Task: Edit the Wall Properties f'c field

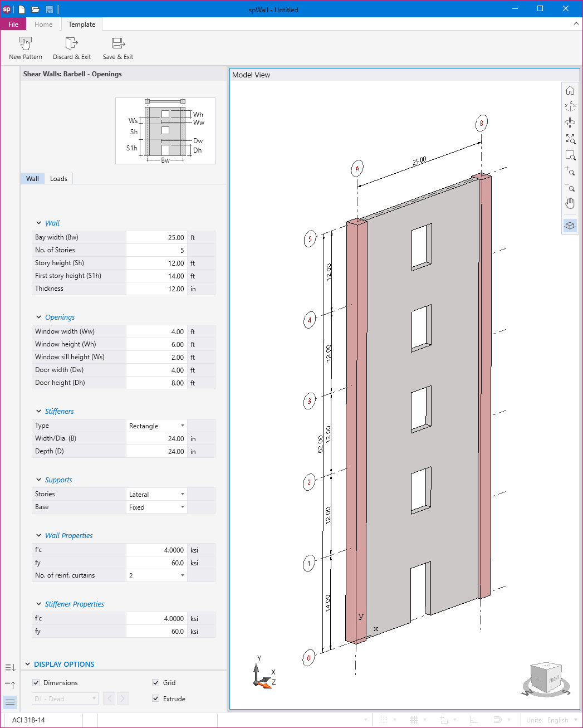Action: pyautogui.click(x=156, y=550)
